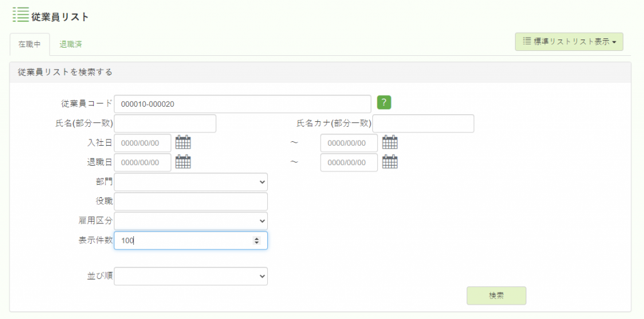The image size is (644, 319).
Task: Click the 入社日 start date field
Action: tap(143, 143)
